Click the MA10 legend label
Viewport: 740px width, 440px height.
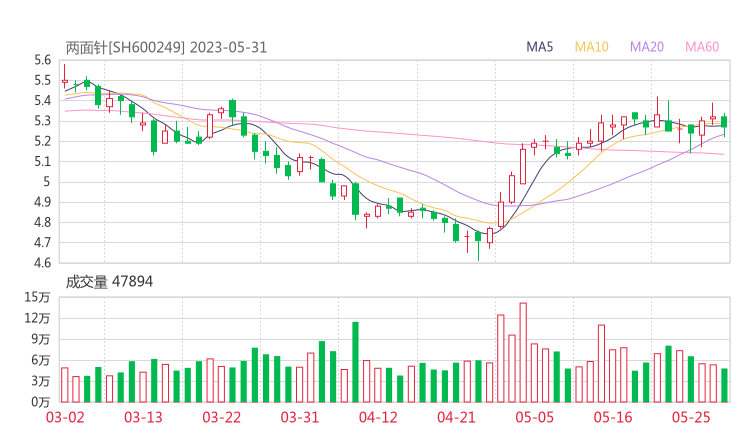click(591, 47)
